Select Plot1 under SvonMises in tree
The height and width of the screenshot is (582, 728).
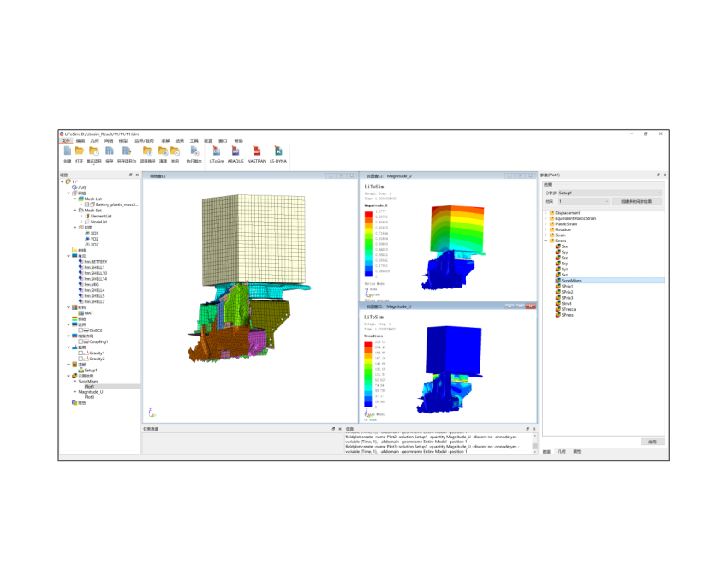tap(90, 387)
